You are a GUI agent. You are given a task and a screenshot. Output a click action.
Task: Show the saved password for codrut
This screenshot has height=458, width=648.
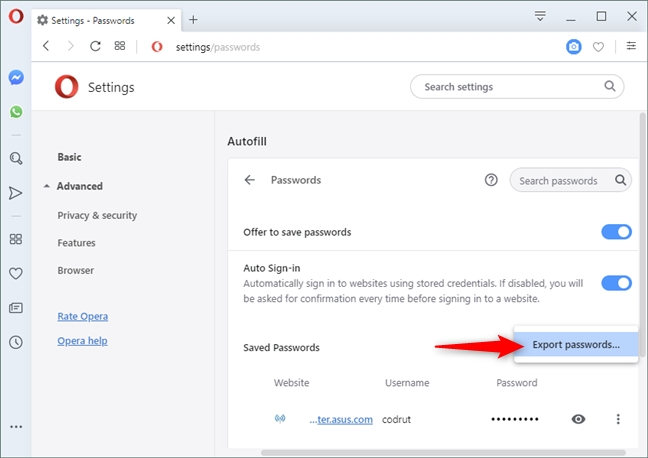(x=578, y=419)
